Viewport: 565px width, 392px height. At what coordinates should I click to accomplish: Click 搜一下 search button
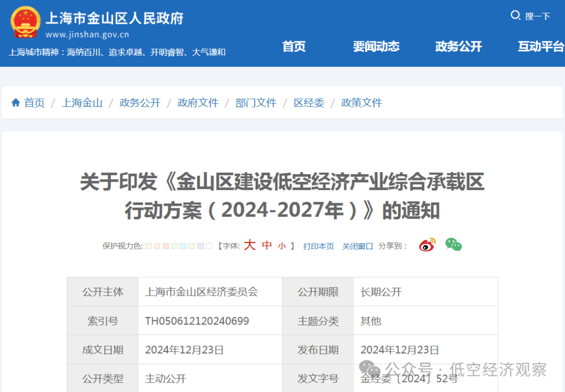point(537,16)
